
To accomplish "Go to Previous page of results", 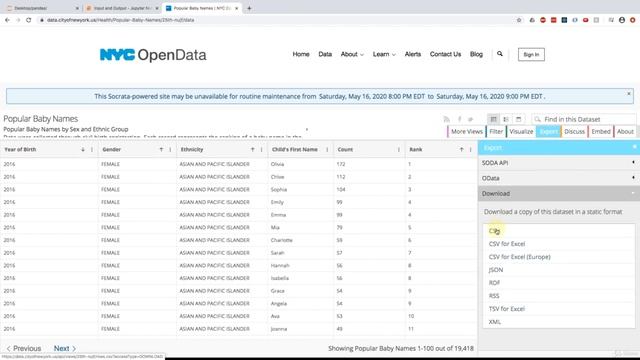I will click(x=24, y=349).
